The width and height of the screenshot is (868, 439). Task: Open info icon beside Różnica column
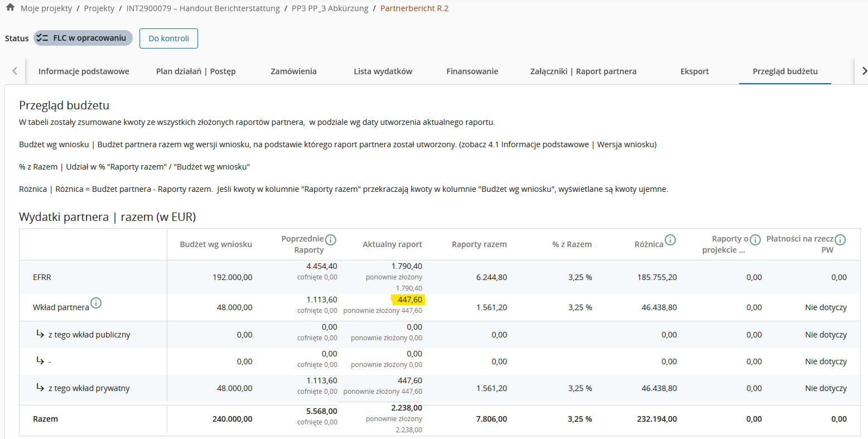point(671,240)
